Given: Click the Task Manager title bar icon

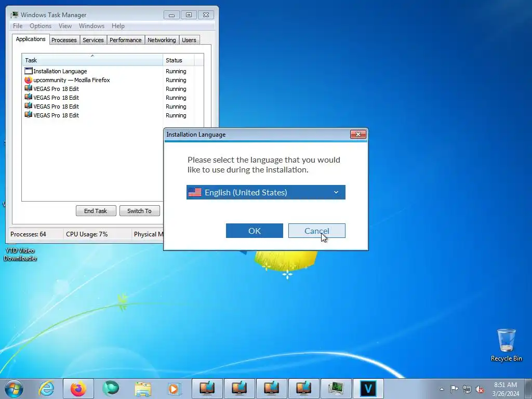Looking at the screenshot, I should 14,15.
